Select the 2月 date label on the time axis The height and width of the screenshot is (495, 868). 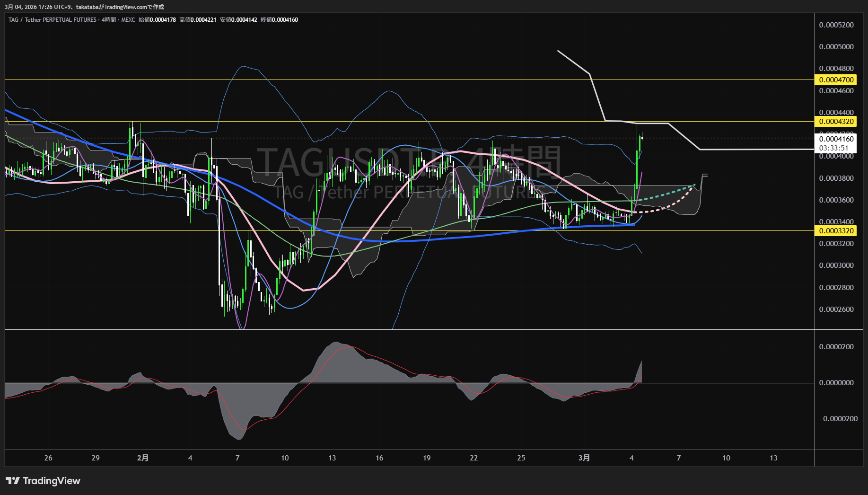[142, 458]
